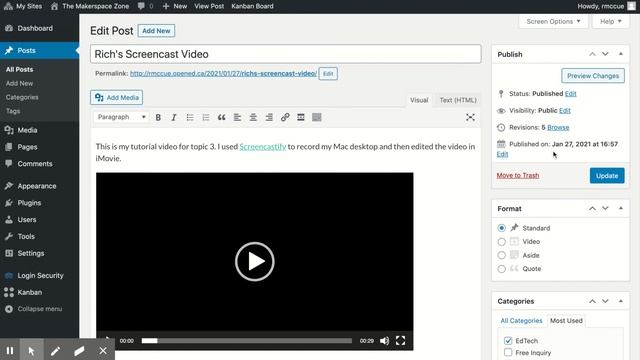The height and width of the screenshot is (360, 640).
Task: Pause the Screencastify recording
Action: coord(10,350)
